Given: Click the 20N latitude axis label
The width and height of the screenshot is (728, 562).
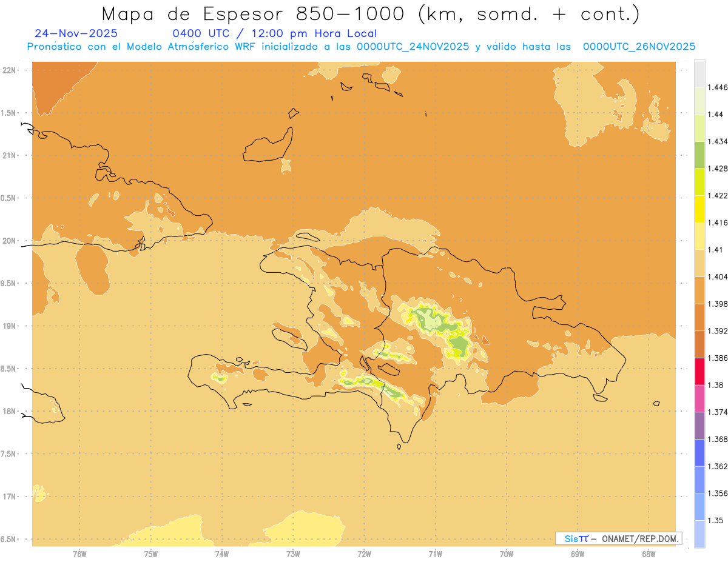Looking at the screenshot, I should [10, 241].
